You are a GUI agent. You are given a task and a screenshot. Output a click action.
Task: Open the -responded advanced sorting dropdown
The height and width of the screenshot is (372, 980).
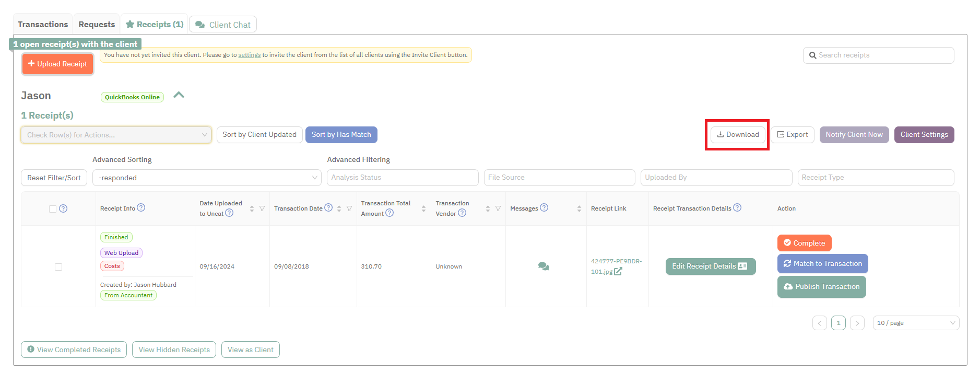(207, 178)
